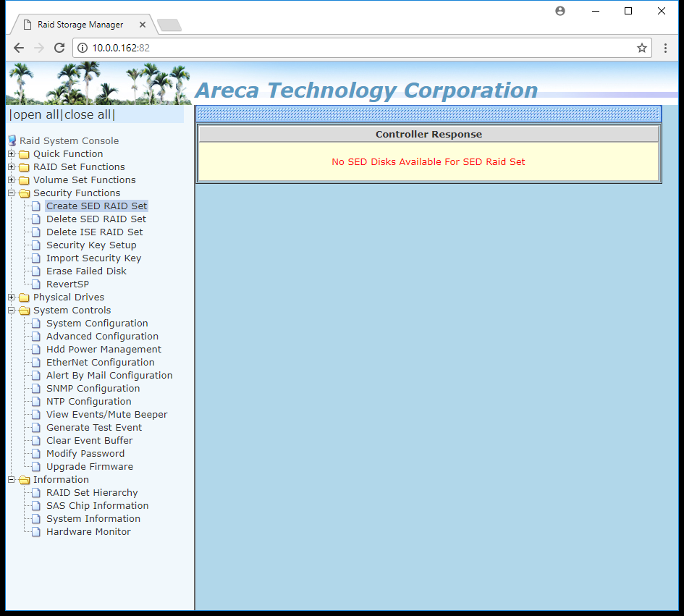The width and height of the screenshot is (684, 616).
Task: Open a new browser tab
Action: (169, 25)
